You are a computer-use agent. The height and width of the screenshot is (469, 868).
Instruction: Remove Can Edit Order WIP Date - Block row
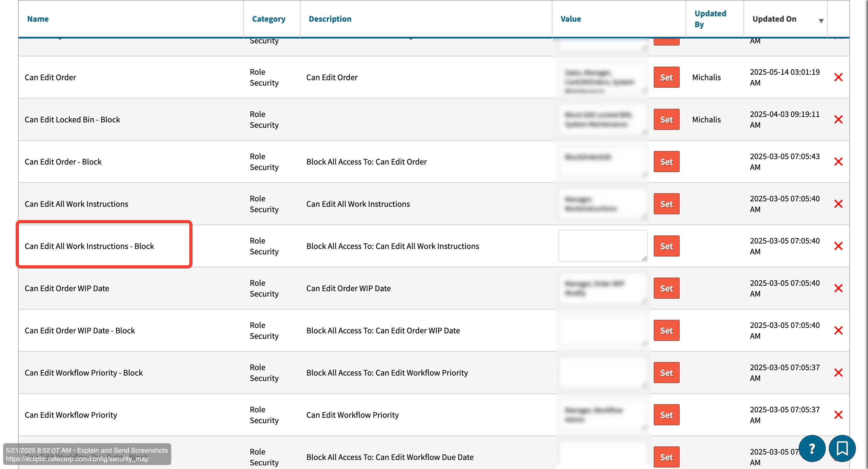coord(838,331)
